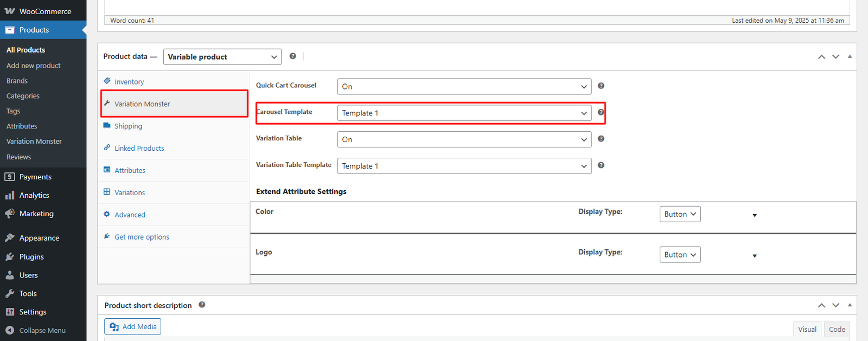Open the Carousel Template dropdown
This screenshot has width=868, height=341.
tap(464, 113)
